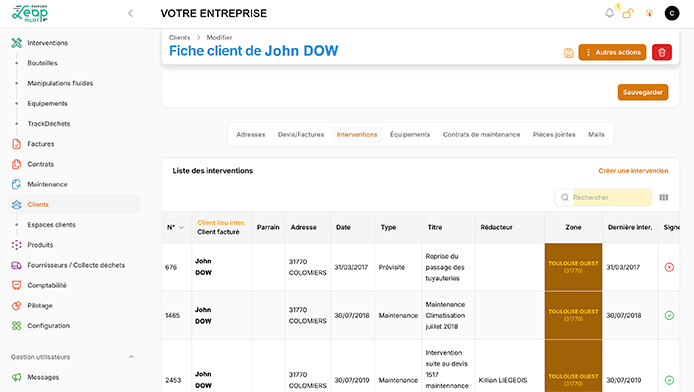Click the Sauvegarder button
The width and height of the screenshot is (694, 392).
643,92
